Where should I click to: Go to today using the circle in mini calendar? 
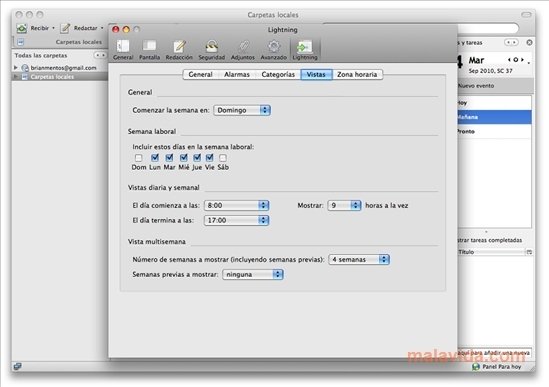515,60
